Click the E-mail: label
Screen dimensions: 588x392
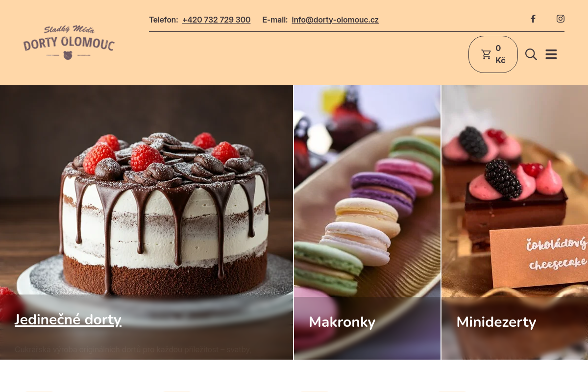pos(275,20)
